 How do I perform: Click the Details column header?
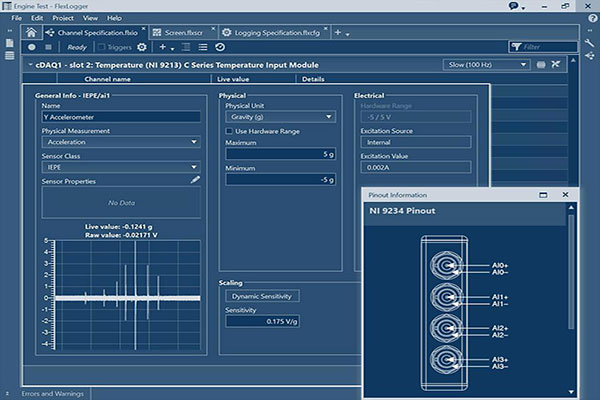coord(313,79)
